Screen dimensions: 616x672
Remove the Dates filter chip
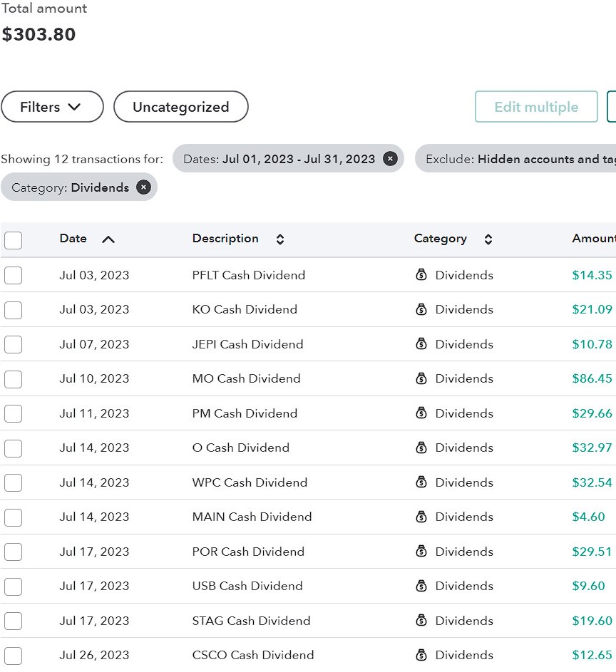[x=390, y=159]
